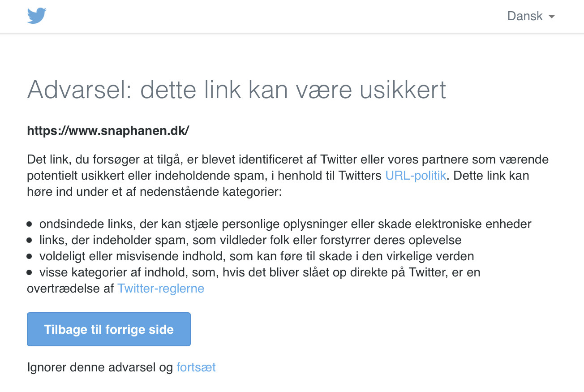
Task: Follow the fortsæt link to ignore warning
Action: (196, 367)
